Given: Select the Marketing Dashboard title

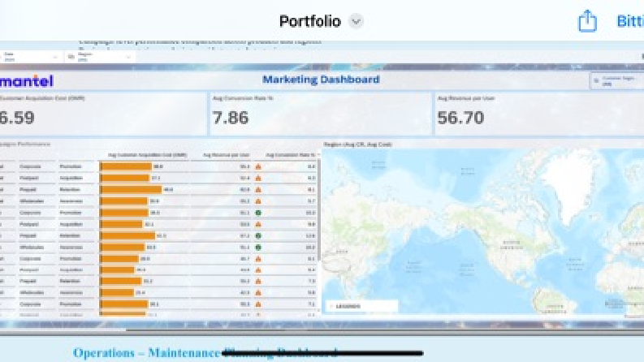Looking at the screenshot, I should (x=321, y=80).
